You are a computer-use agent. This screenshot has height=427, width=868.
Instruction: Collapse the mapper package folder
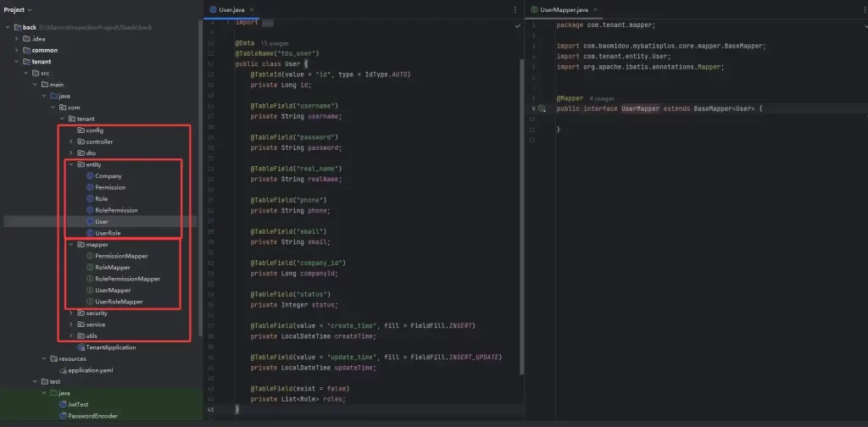(x=71, y=245)
